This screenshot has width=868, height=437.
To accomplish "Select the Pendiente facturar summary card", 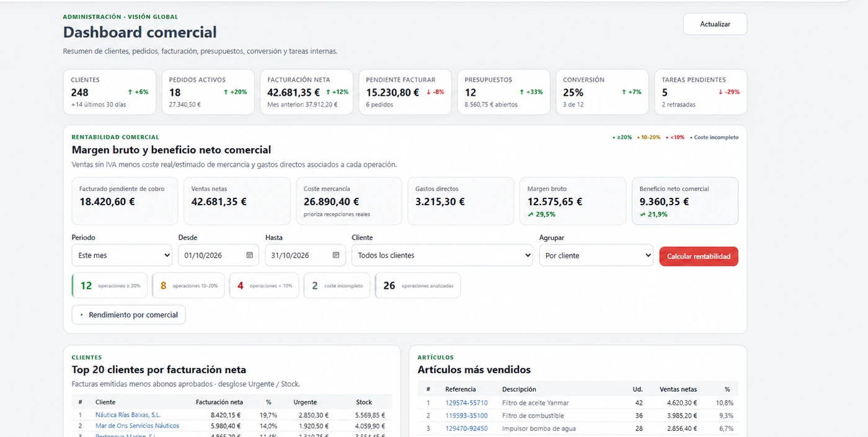I will [405, 92].
